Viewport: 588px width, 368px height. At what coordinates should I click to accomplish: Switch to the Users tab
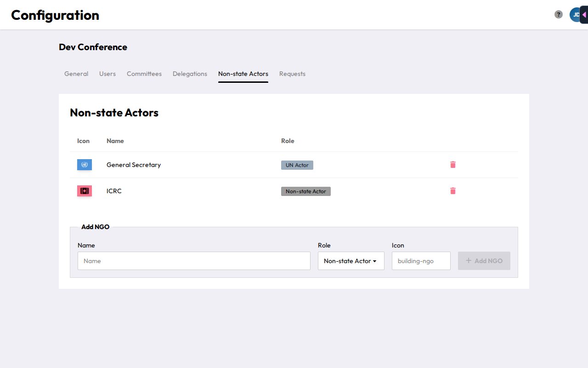click(107, 74)
